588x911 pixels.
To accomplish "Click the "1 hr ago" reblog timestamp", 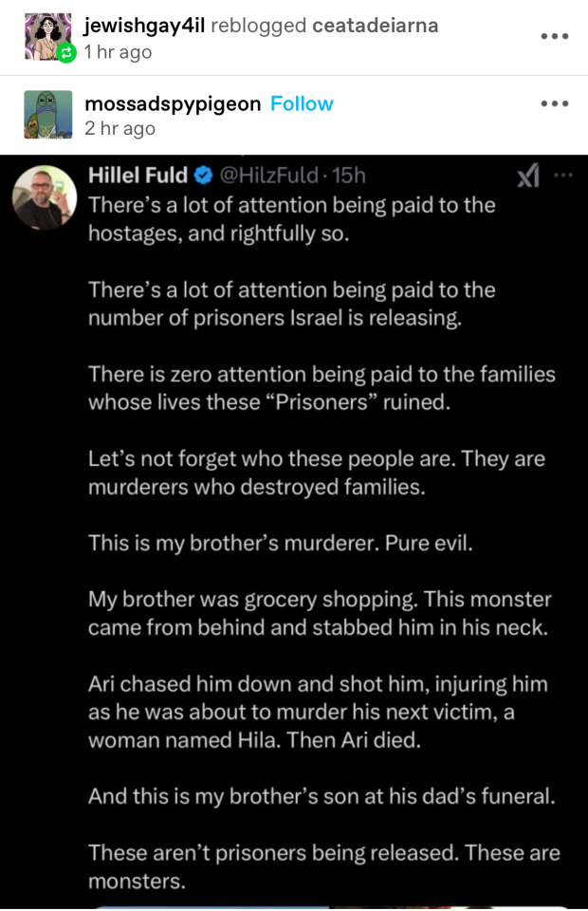I will pyautogui.click(x=118, y=52).
